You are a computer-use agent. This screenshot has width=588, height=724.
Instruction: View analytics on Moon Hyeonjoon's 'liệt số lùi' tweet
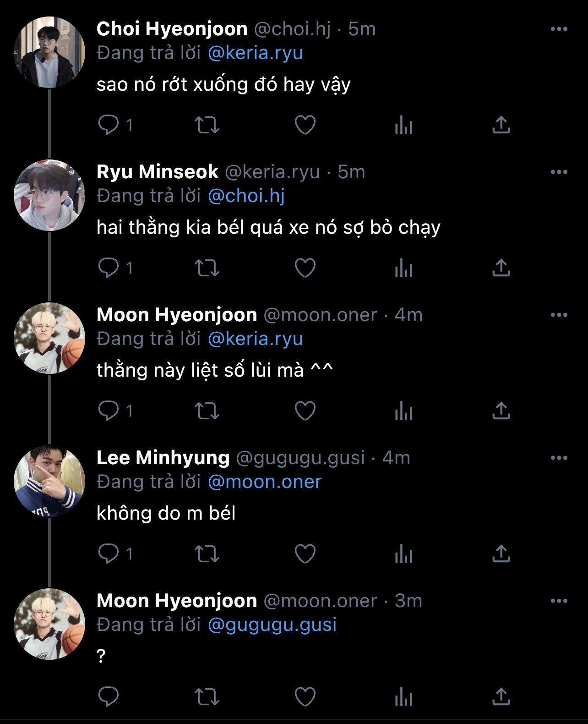click(403, 411)
